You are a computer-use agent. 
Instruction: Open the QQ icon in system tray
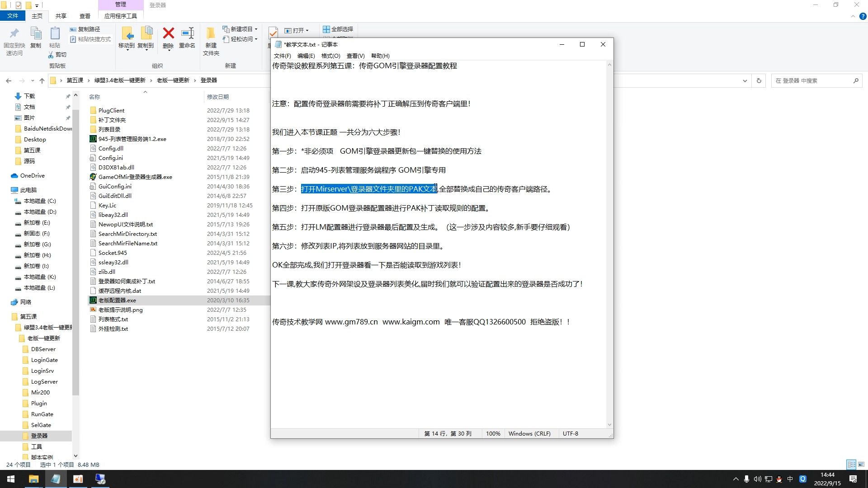click(x=779, y=479)
